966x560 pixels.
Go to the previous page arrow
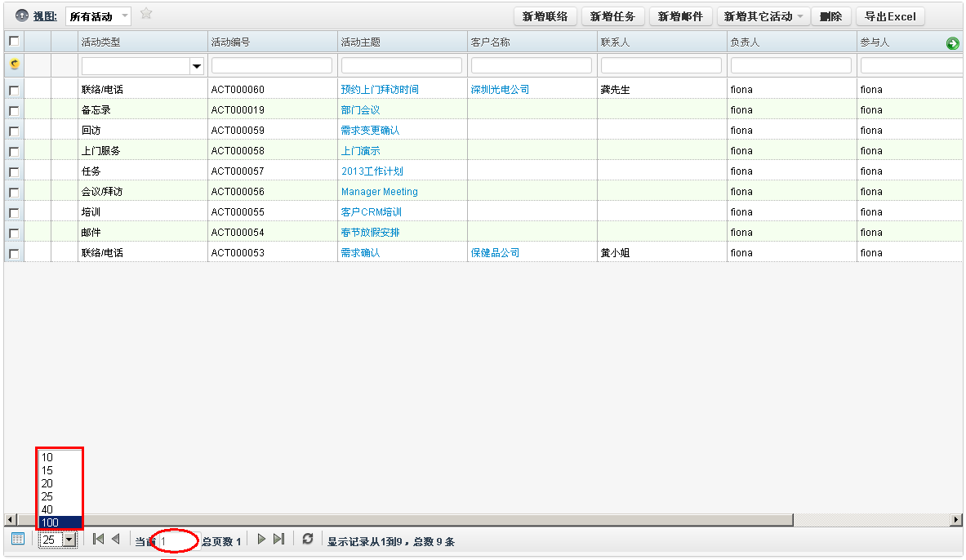point(115,539)
